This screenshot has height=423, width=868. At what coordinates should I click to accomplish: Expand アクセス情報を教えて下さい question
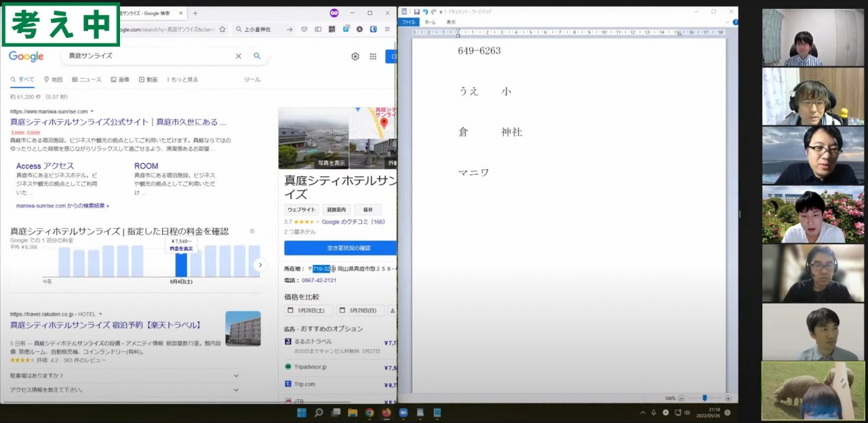(125, 390)
